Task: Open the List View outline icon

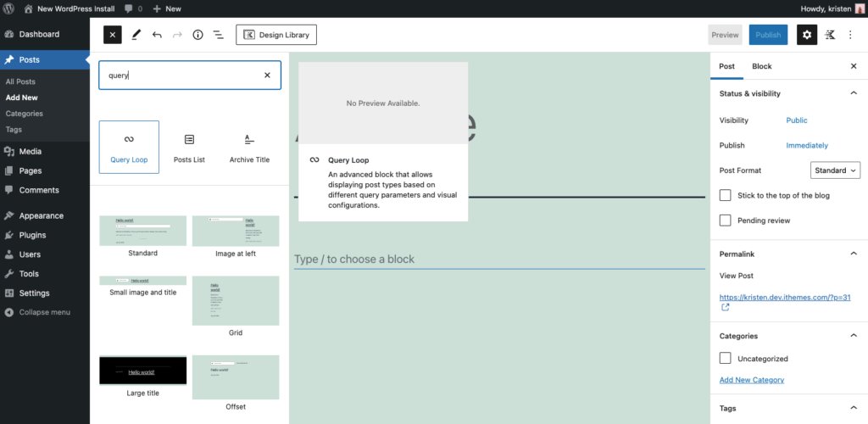Action: click(218, 35)
